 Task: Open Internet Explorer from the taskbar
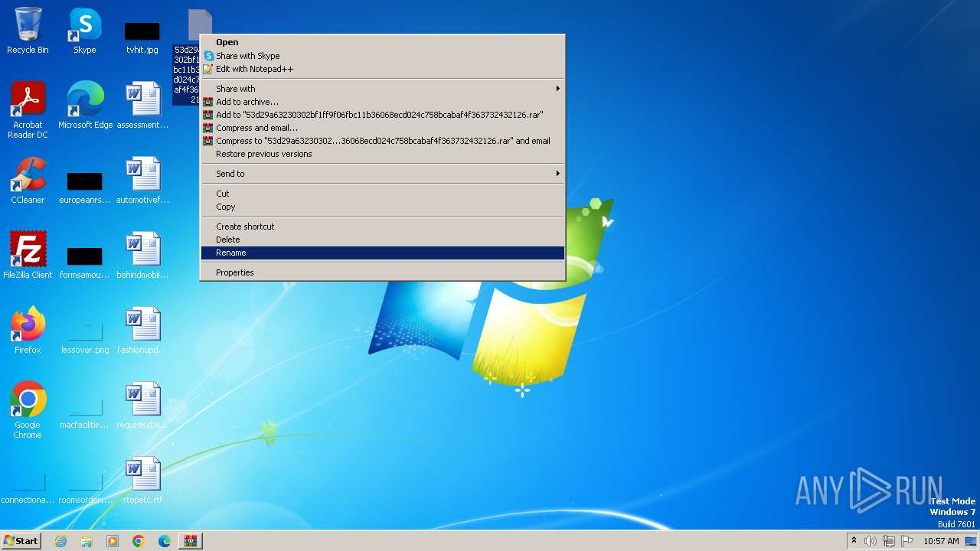[x=61, y=541]
